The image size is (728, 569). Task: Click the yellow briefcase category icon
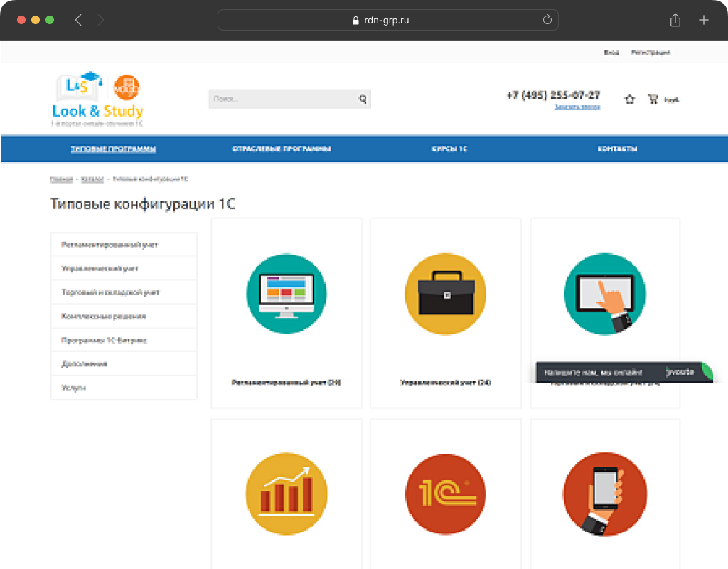446,294
